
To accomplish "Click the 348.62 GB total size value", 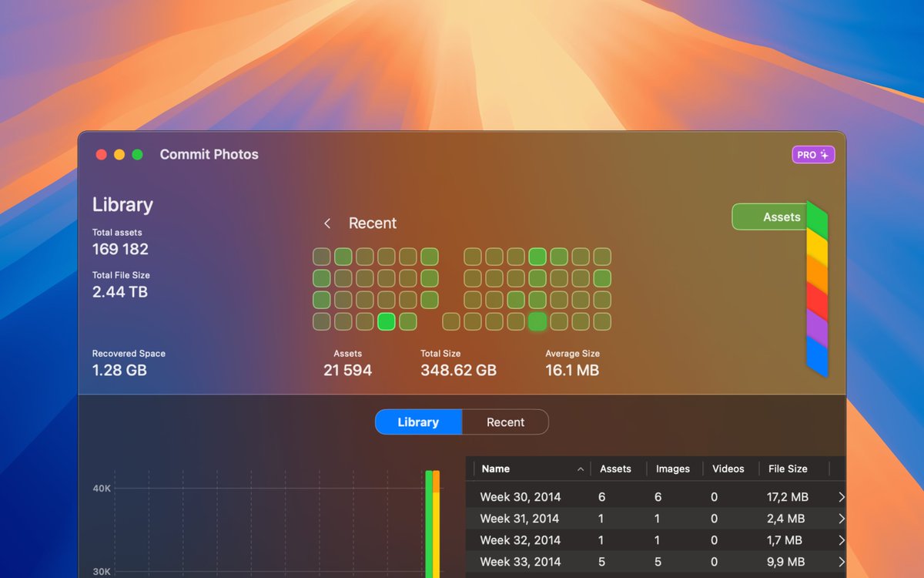I will [458, 370].
